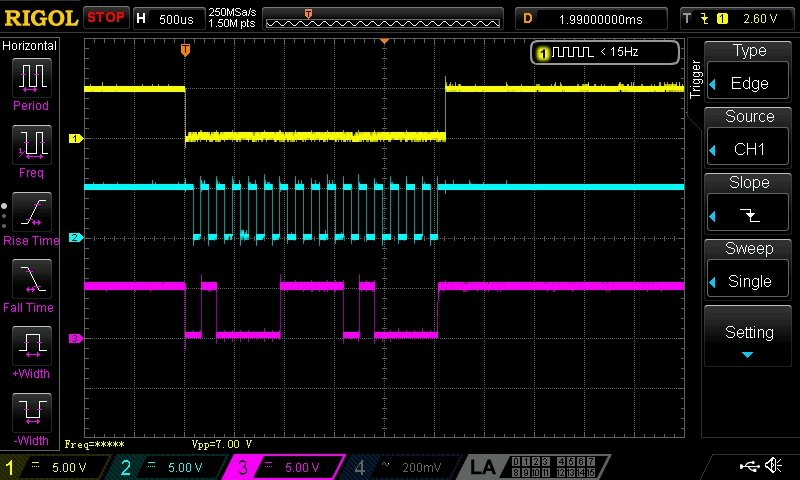Screen dimensions: 800x480
Task: Click the speaker sound icon
Action: click(x=774, y=465)
